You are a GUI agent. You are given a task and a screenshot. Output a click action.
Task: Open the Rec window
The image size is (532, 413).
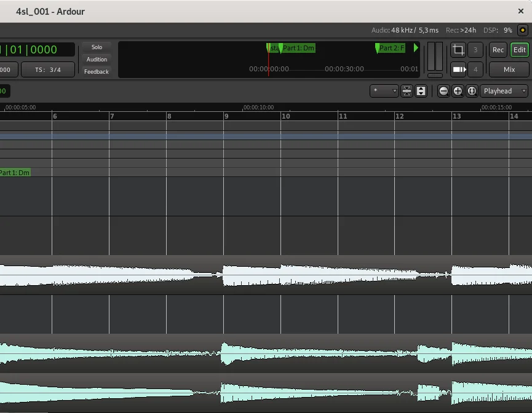click(x=498, y=50)
